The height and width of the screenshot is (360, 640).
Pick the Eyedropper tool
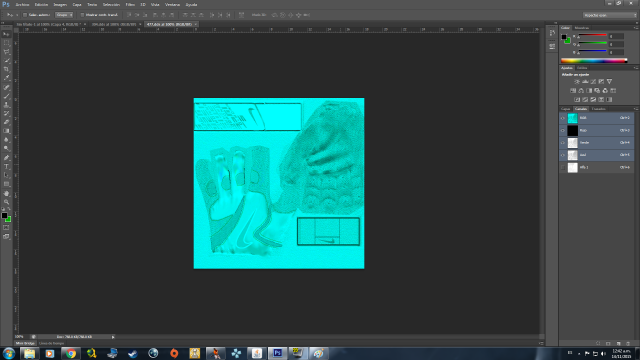[6, 78]
